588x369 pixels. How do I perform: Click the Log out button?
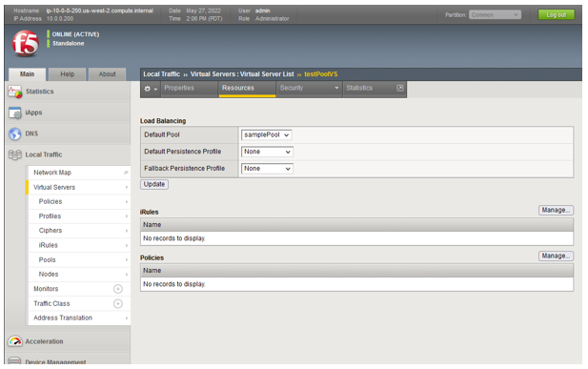[x=557, y=14]
